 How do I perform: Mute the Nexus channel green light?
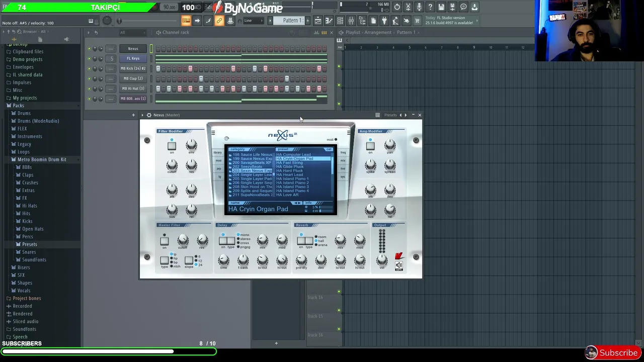pyautogui.click(x=89, y=49)
